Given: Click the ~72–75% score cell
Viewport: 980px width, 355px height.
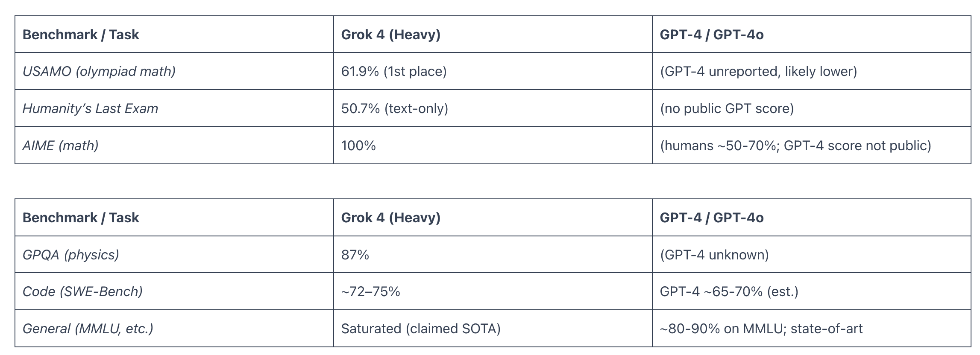Looking at the screenshot, I should click(493, 291).
